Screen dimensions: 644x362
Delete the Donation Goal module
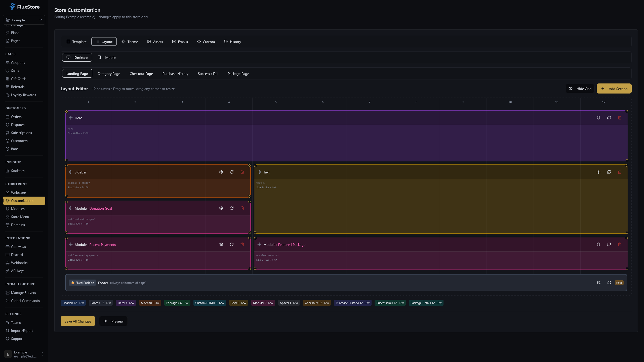pos(242,208)
